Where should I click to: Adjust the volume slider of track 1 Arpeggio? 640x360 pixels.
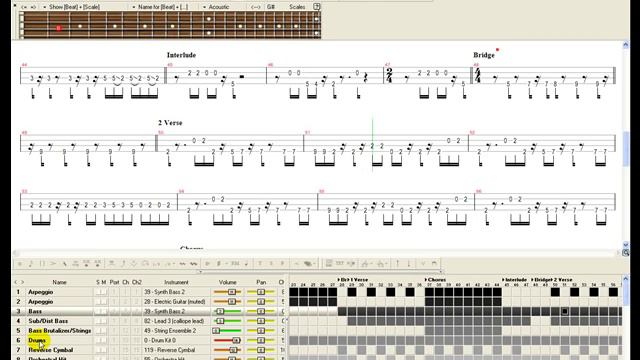(227, 292)
